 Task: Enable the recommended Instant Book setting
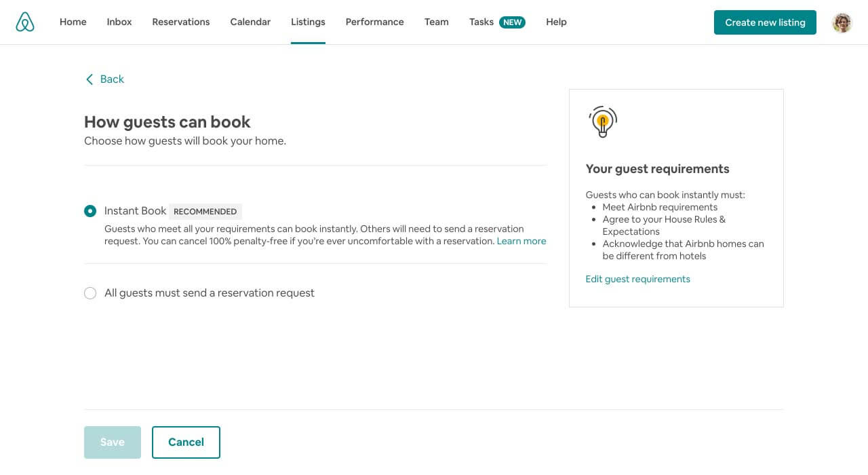[90, 211]
